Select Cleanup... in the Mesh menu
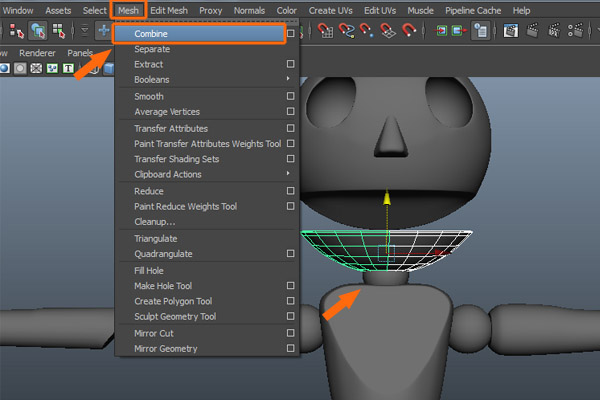The width and height of the screenshot is (600, 400). [x=155, y=221]
